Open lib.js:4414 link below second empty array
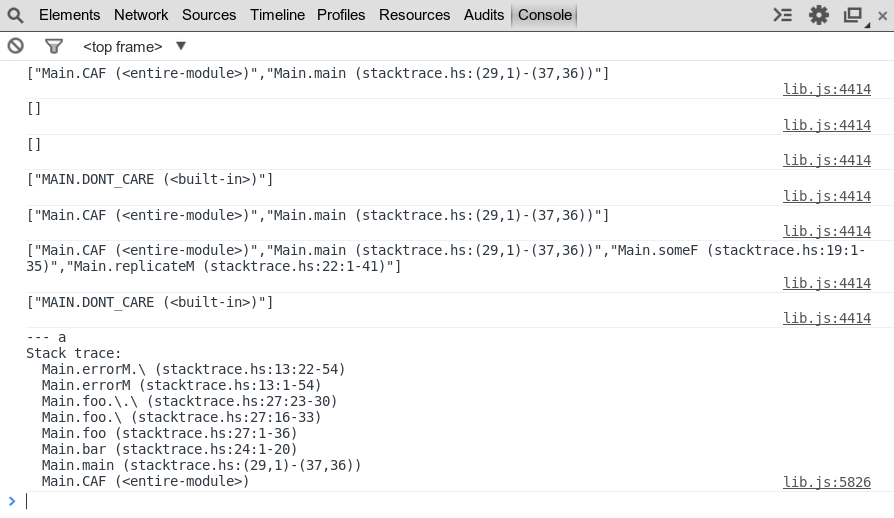The height and width of the screenshot is (518, 894). pos(827,160)
